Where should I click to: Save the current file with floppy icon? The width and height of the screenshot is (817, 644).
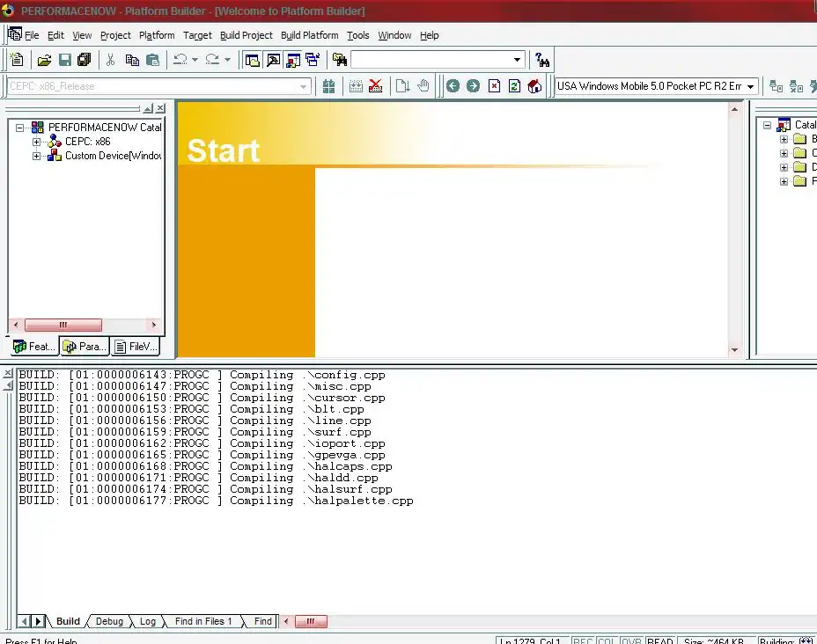click(x=64, y=60)
